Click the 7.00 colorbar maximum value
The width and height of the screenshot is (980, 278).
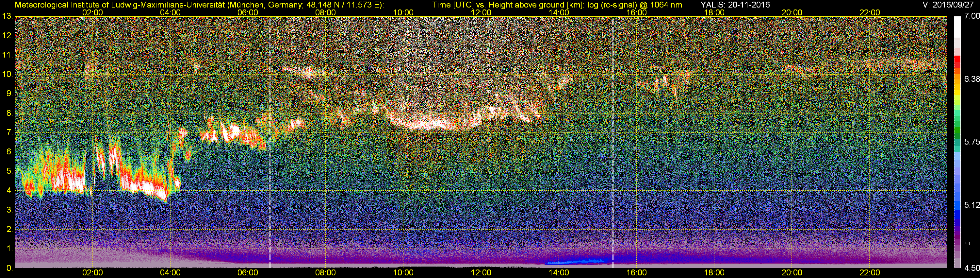point(972,16)
